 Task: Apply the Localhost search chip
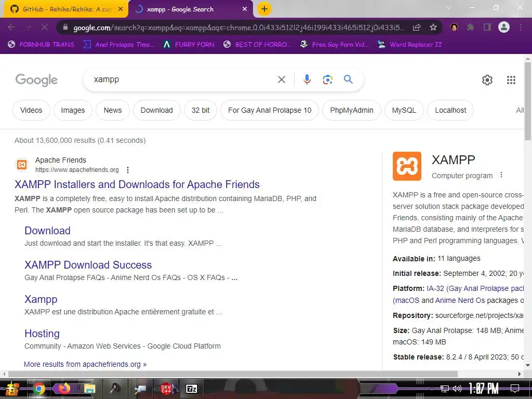coord(450,110)
